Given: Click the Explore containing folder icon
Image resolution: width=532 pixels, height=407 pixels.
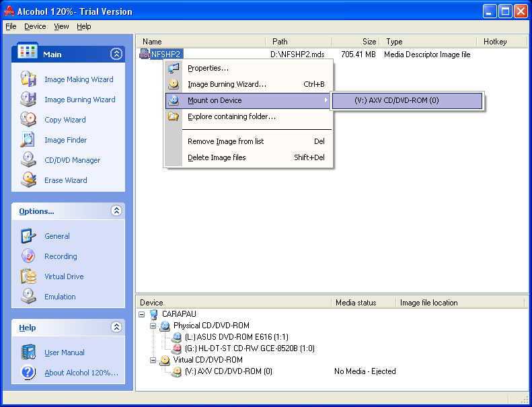Looking at the screenshot, I should coord(174,116).
